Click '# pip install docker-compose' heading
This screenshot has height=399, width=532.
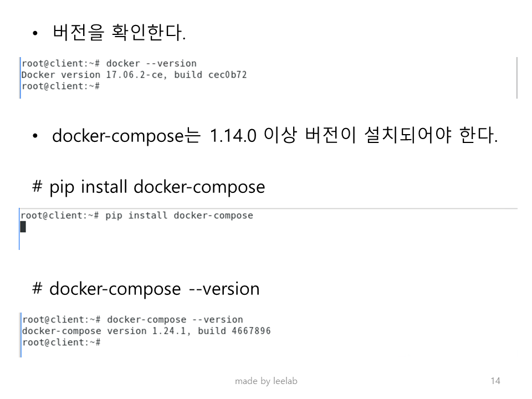click(149, 187)
